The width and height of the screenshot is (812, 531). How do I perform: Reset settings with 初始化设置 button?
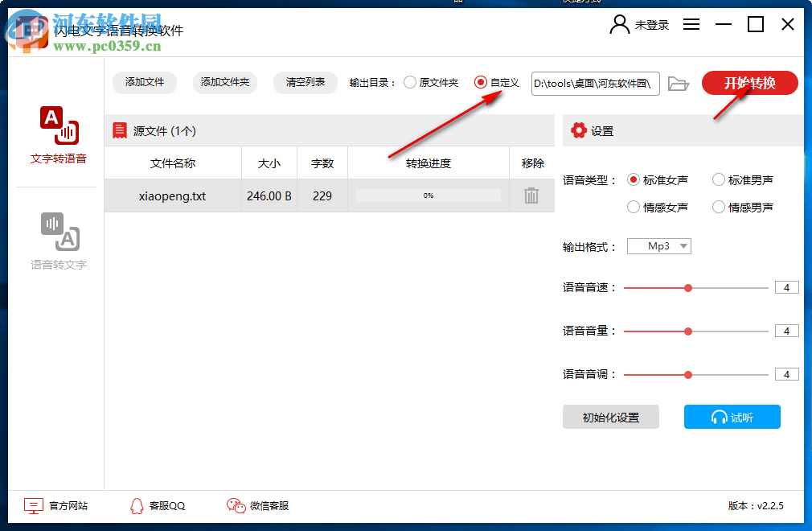click(x=611, y=417)
